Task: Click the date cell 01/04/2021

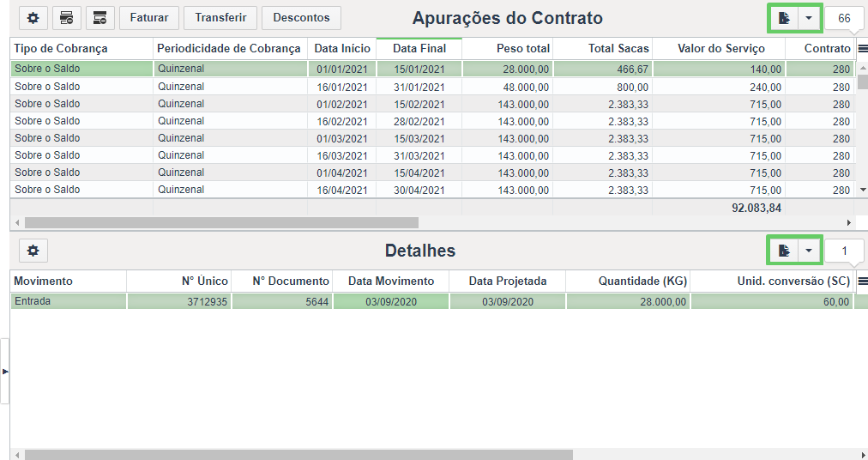Action: pos(342,172)
